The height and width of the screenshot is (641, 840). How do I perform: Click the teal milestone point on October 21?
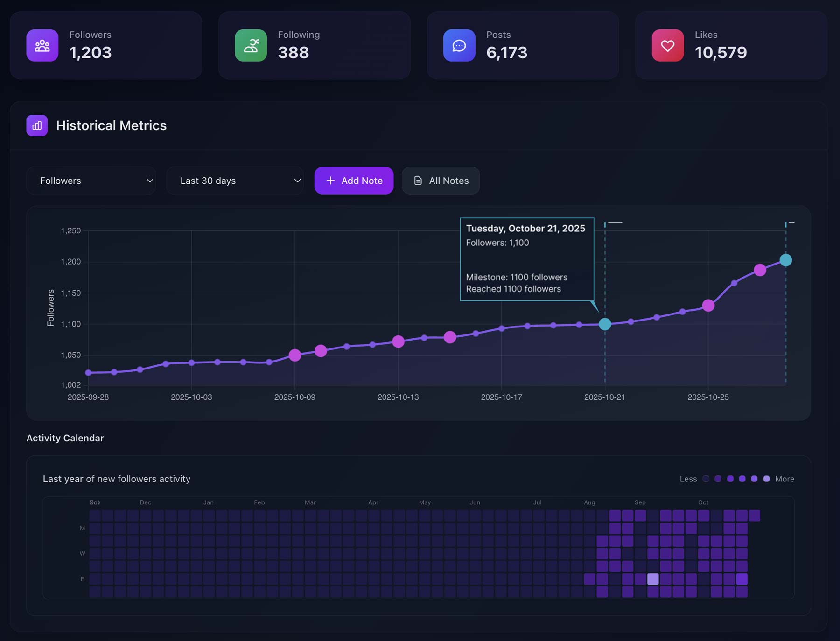click(605, 324)
